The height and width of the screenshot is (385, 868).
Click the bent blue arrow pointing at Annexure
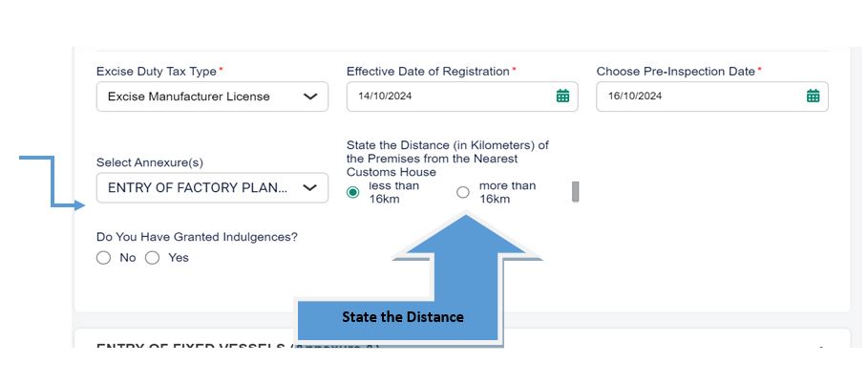pos(52,182)
